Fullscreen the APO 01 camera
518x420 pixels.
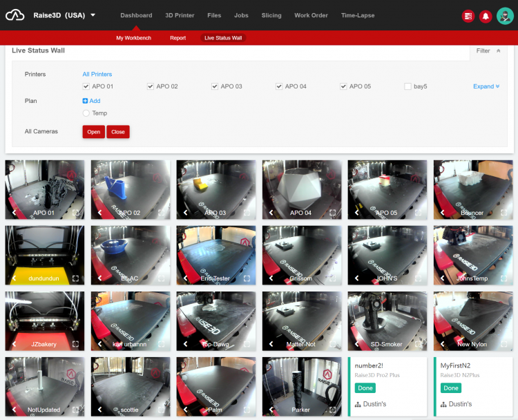(75, 213)
